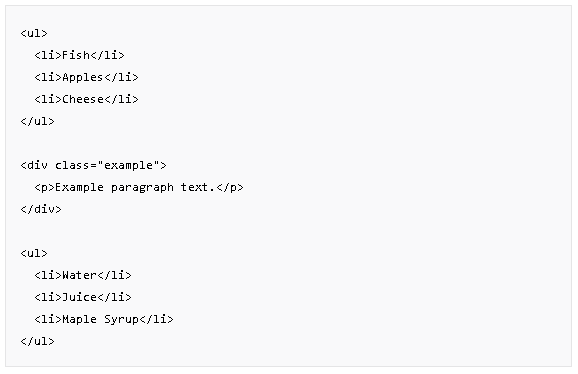Click the word "paragraph" in the code

[142, 188]
